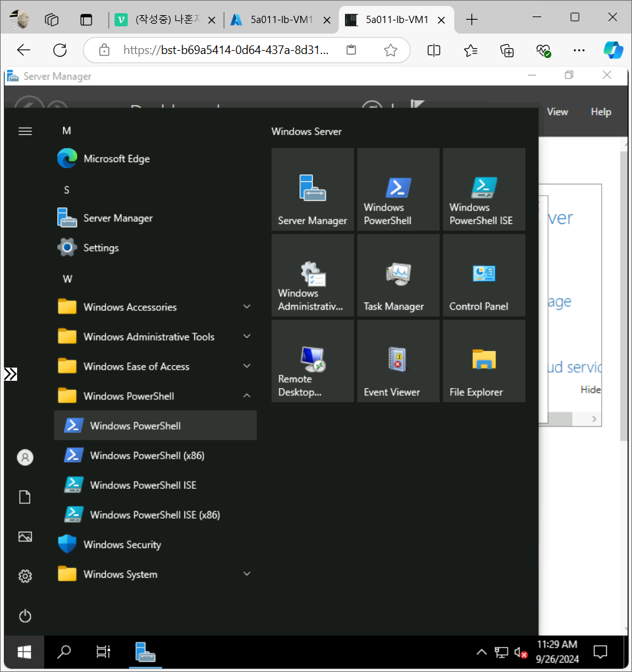Screen dimensions: 632x672
Task: Expand the Windows Ease of Access folder
Action: pyautogui.click(x=155, y=366)
